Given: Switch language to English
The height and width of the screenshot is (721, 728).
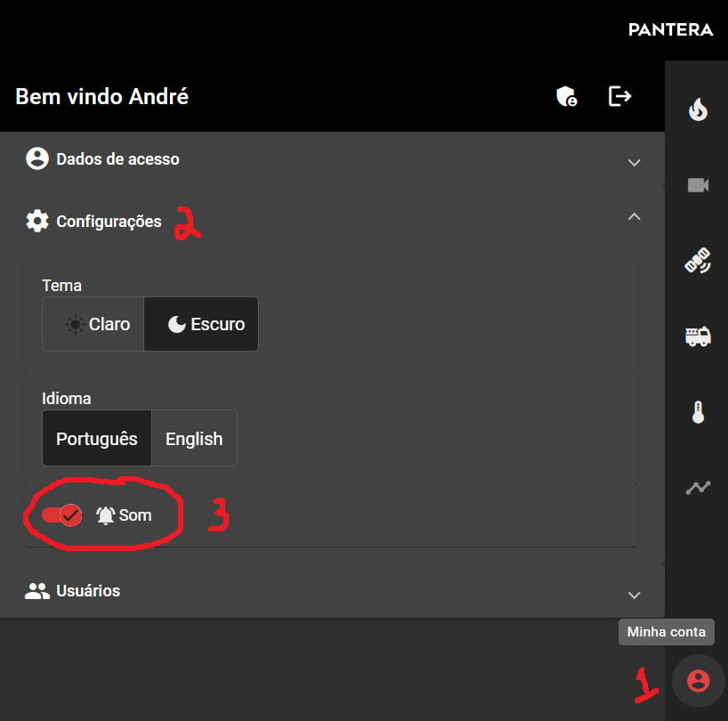Looking at the screenshot, I should point(194,438).
